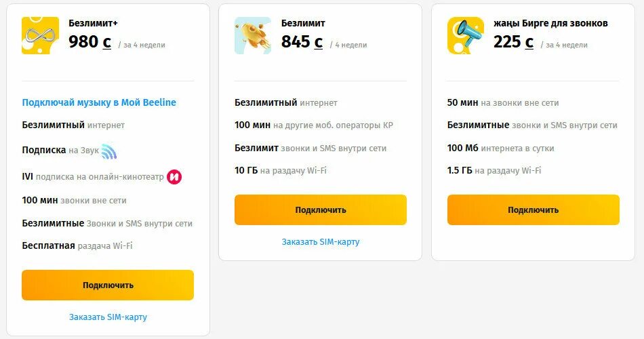Viewport: 644px width, 339px height.
Task: Click the 225 с price
Action: [x=513, y=42]
